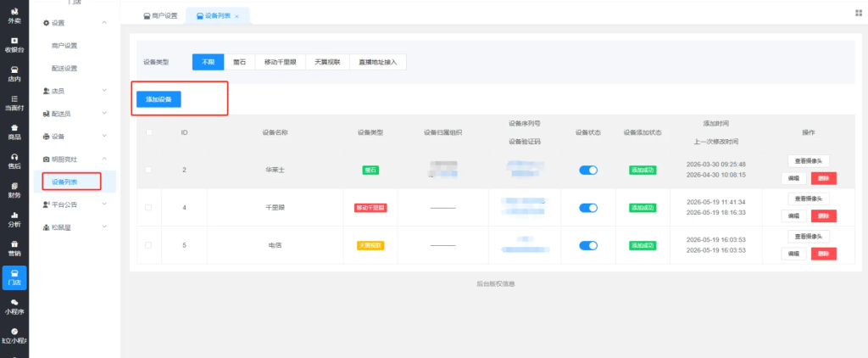Open the 分析 chart icon
This screenshot has height=358, width=868.
[14, 220]
